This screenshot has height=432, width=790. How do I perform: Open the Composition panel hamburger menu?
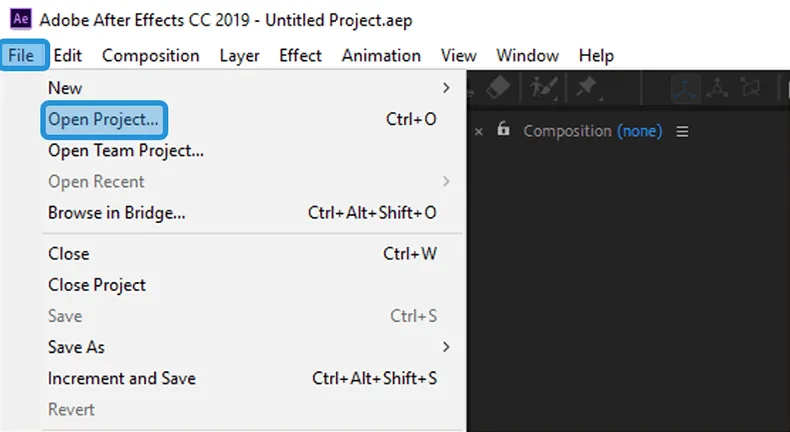point(682,132)
